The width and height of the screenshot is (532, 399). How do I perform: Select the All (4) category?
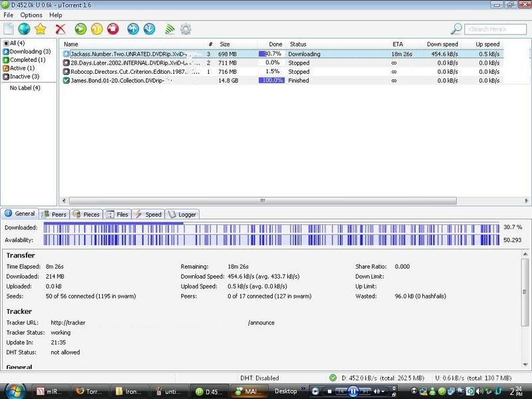(14, 43)
